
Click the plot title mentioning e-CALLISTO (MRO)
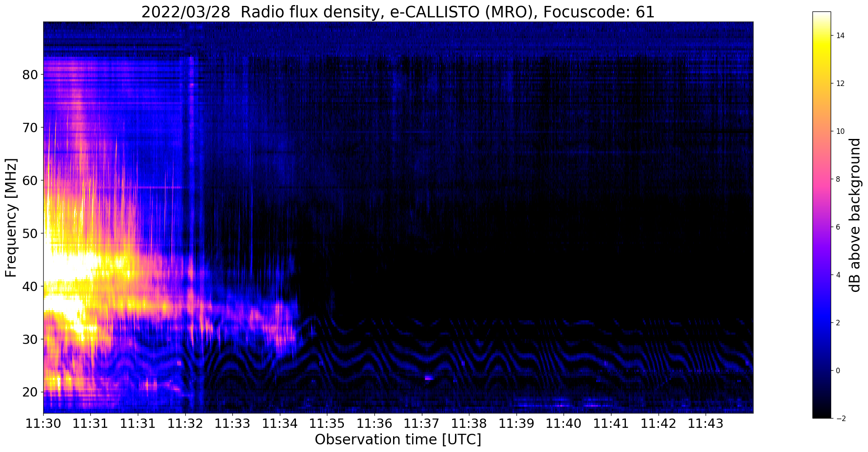pos(398,12)
